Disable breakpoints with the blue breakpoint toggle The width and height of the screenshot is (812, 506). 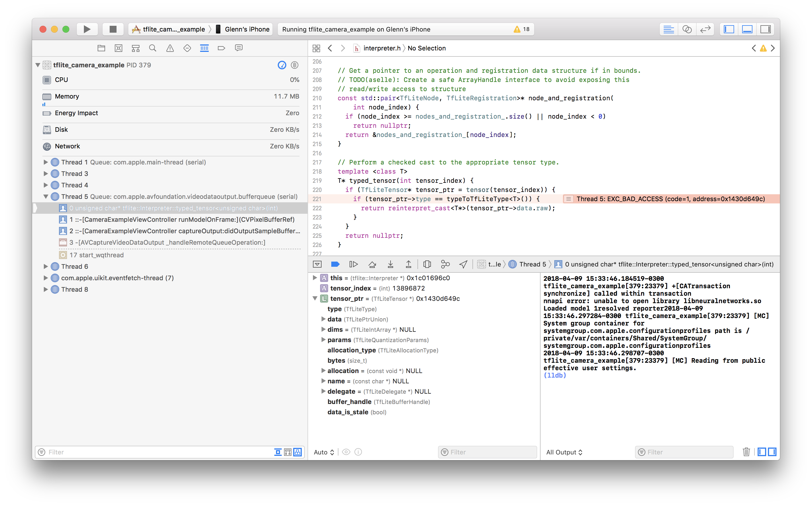pos(335,264)
